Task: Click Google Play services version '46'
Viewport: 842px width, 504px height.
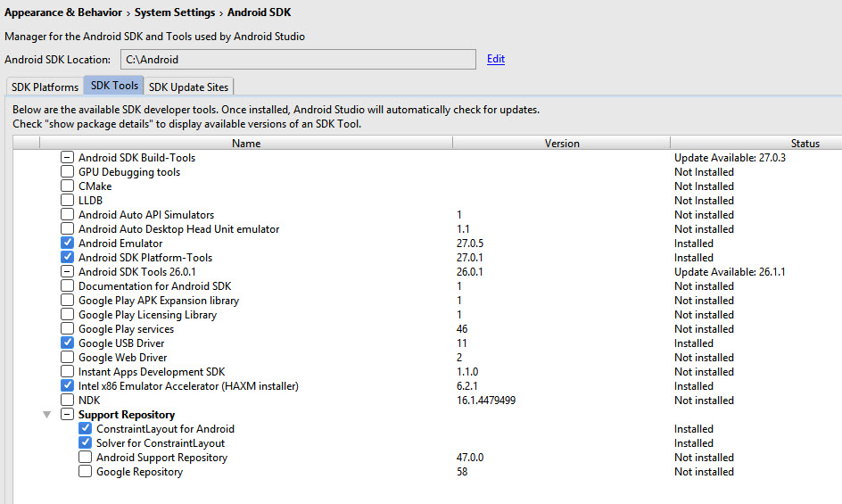Action: [462, 329]
